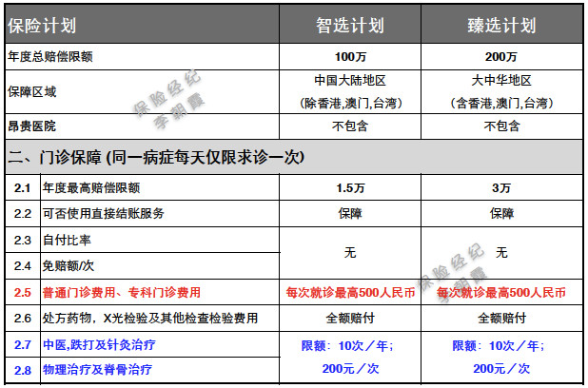Viewport: 588px width, 388px height.
Task: Click the '保险计划' header cell
Action: tap(142, 25)
